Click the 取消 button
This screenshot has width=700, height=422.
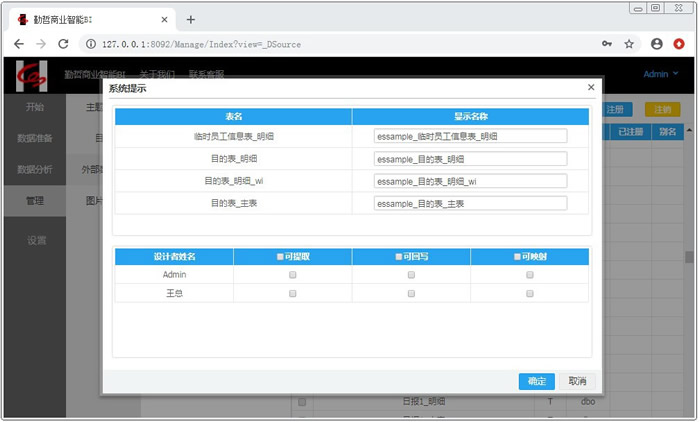tap(577, 381)
